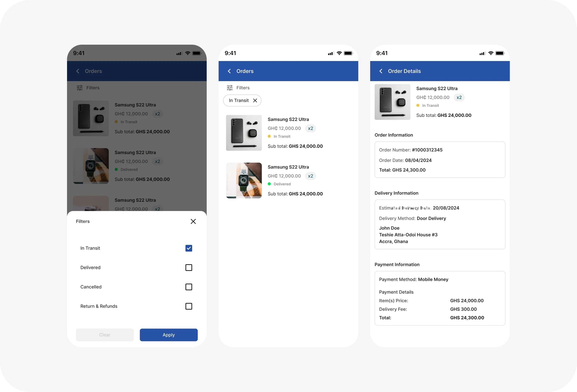
Task: Tap the x2 quantity badge on Order Details
Action: click(x=459, y=97)
